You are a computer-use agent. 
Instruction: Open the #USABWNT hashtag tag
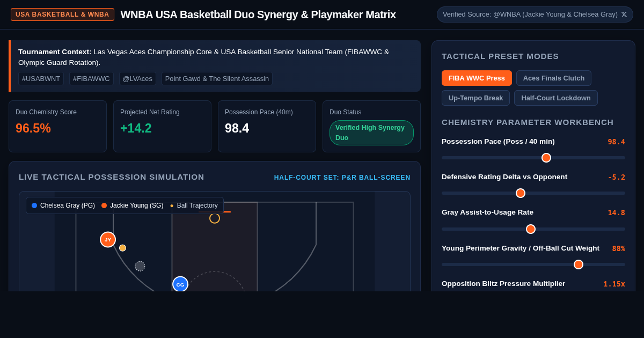coord(41,79)
